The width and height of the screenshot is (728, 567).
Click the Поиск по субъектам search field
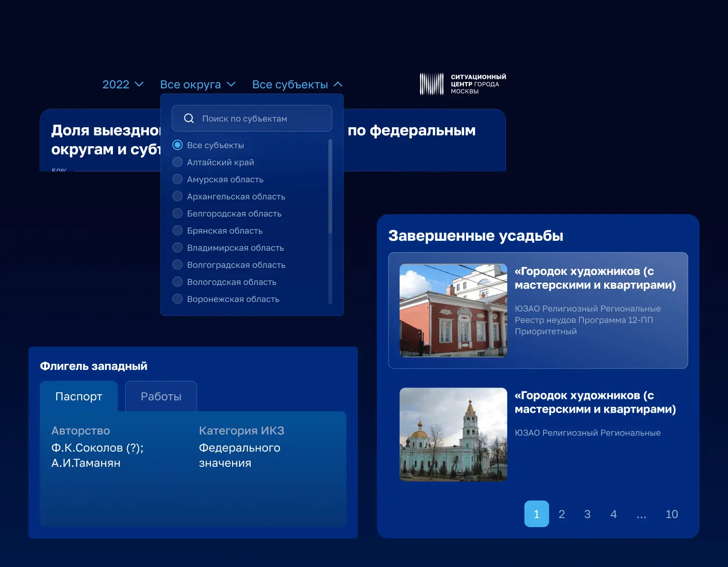pyautogui.click(x=252, y=118)
